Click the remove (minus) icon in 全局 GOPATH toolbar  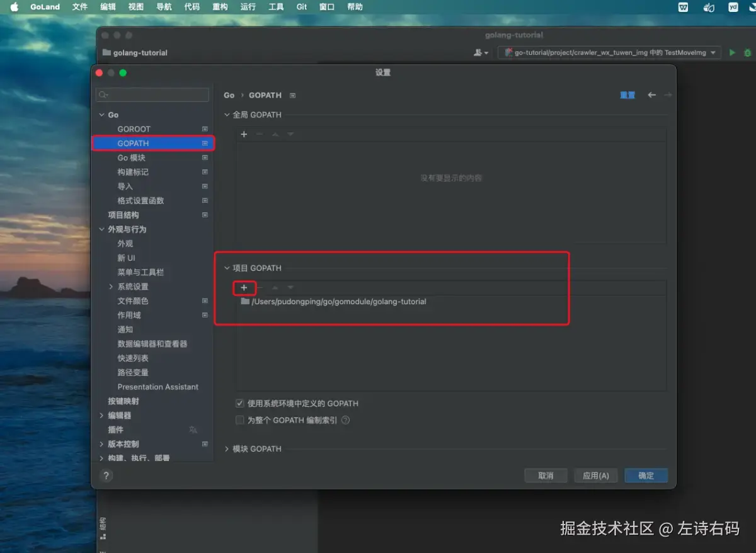coord(259,135)
